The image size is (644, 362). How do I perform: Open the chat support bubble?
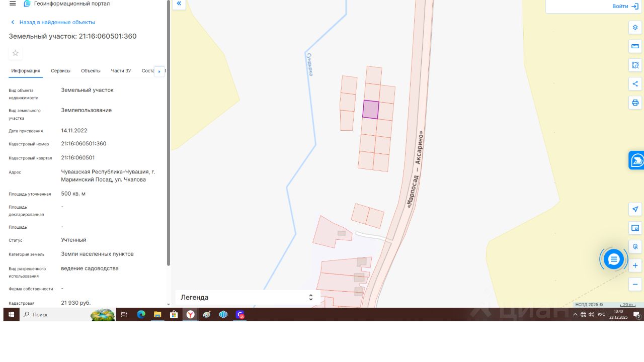coord(614,259)
